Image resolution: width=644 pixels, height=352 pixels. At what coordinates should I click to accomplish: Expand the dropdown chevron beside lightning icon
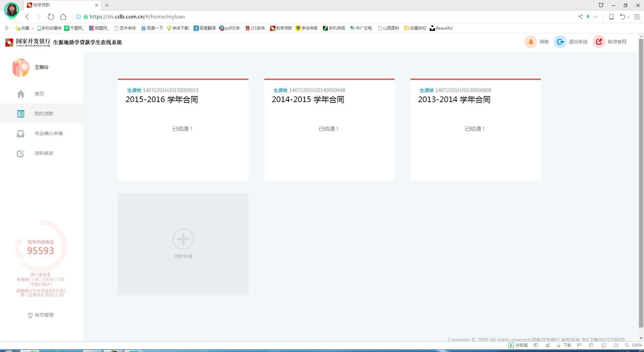tap(596, 17)
